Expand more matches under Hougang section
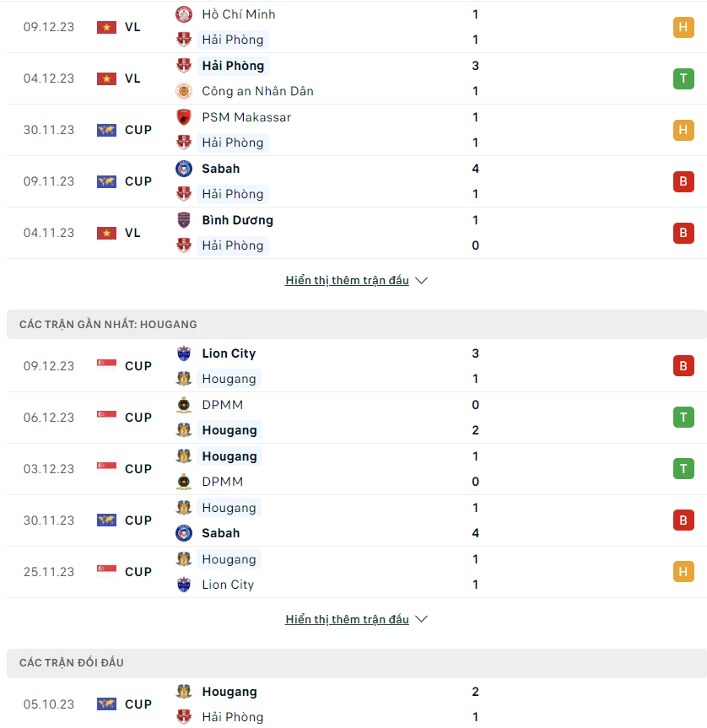 point(347,619)
